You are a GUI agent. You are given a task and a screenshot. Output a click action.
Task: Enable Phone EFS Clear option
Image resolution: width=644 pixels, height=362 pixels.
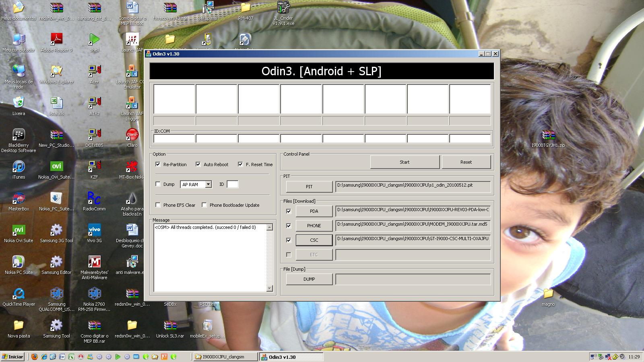[158, 205]
